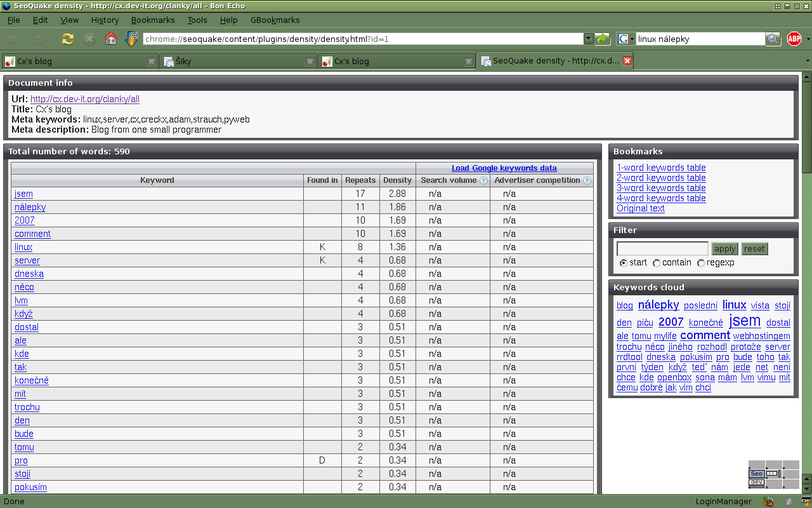Open the Google search engine selector
The image size is (812, 508).
[625, 39]
